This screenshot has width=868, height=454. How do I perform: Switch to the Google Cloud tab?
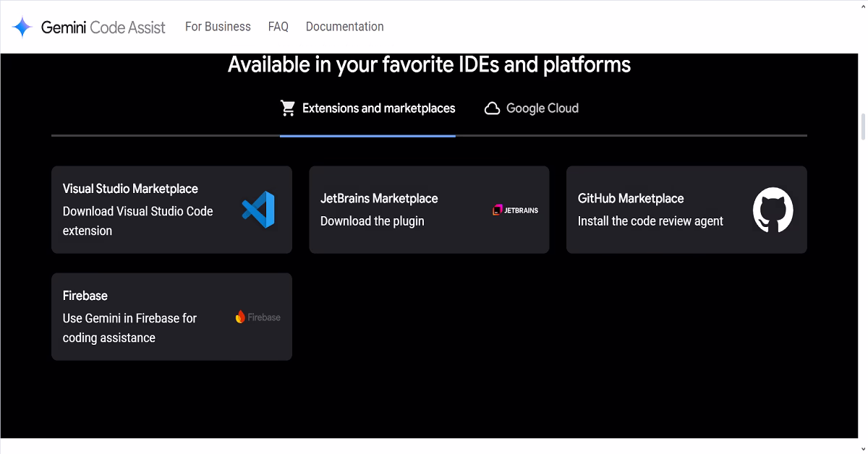(x=532, y=108)
